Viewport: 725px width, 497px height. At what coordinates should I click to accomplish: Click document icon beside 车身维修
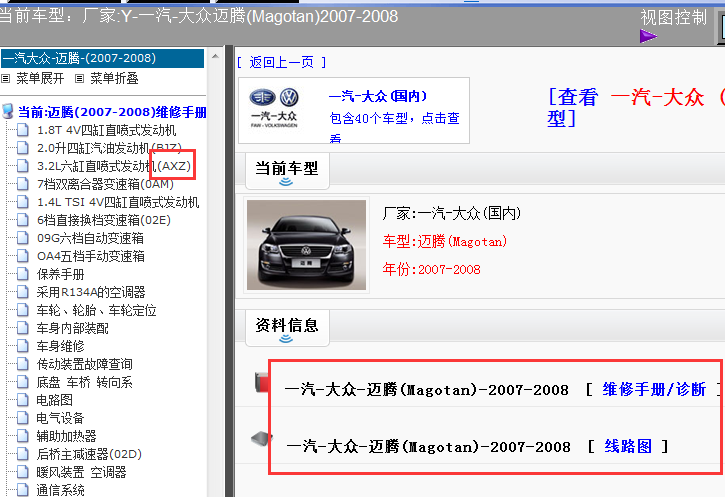[x=23, y=346]
